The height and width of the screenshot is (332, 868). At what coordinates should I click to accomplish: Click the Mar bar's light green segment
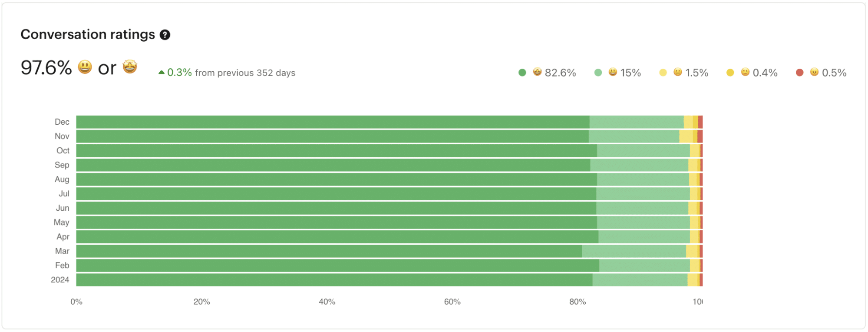(x=634, y=251)
